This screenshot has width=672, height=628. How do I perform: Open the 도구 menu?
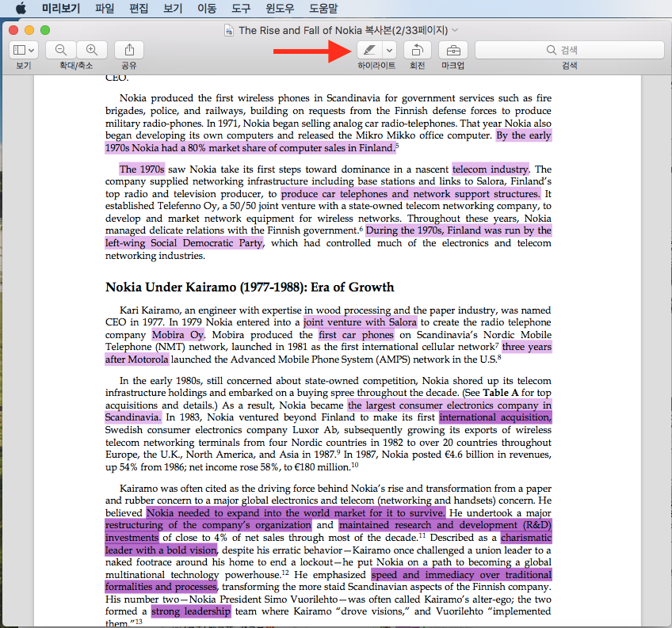point(241,8)
